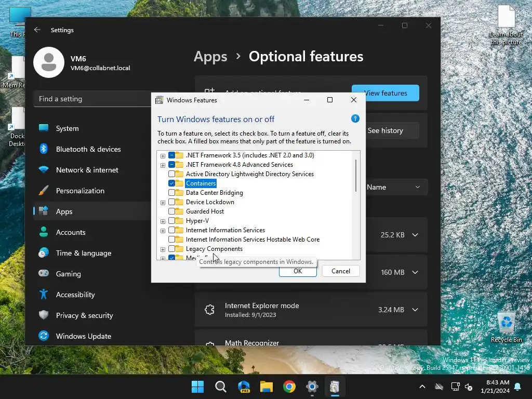
Task: Check the Guarded Host checkbox
Action: [171, 211]
